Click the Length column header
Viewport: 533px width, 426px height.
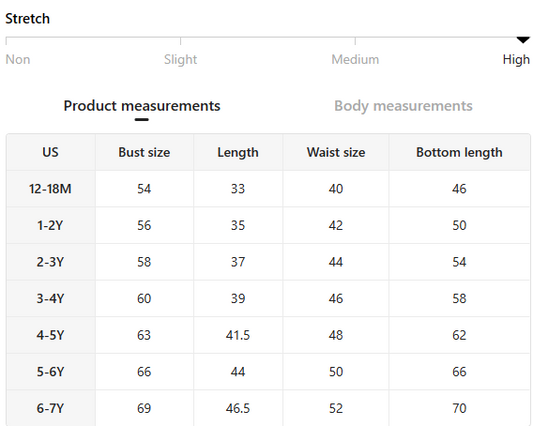pyautogui.click(x=238, y=152)
